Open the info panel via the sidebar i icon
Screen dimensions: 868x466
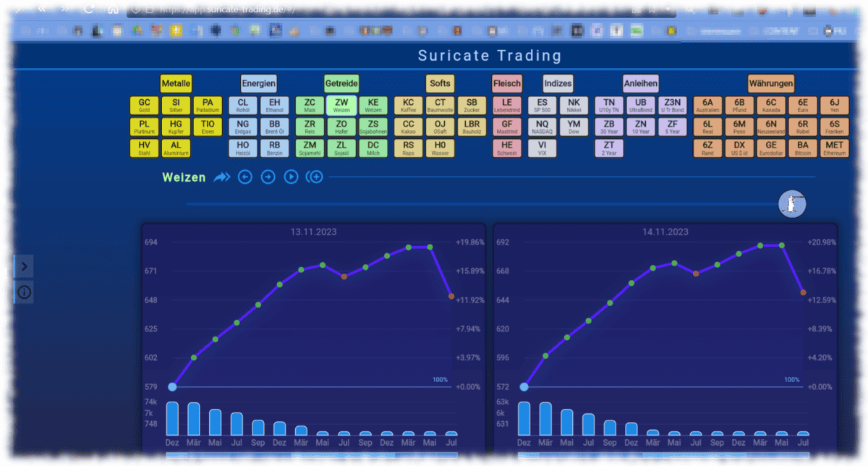[x=23, y=292]
